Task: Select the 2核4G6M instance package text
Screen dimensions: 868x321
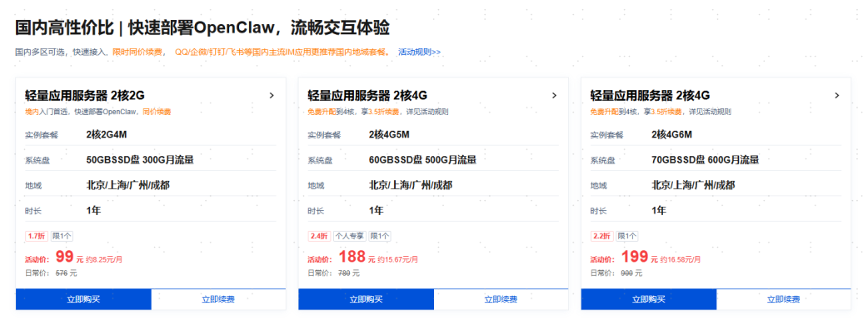Action: point(672,135)
